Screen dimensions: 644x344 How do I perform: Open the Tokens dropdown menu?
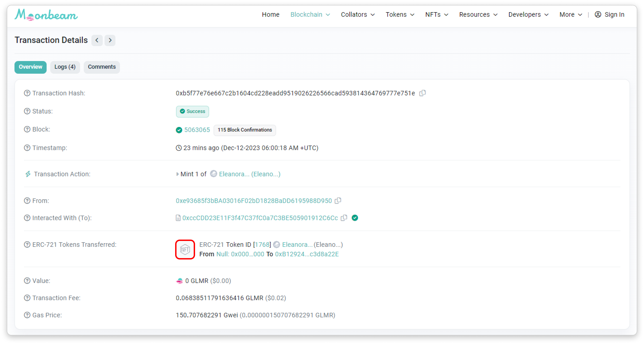coord(400,14)
